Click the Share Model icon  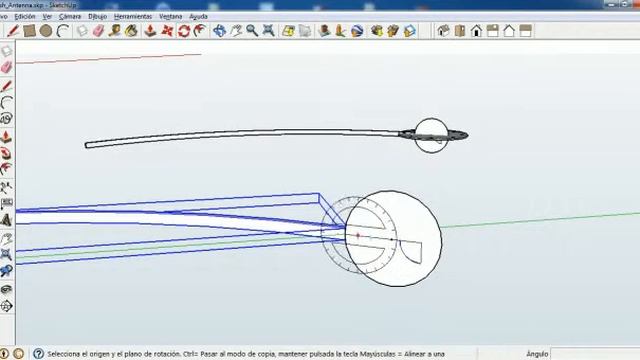393,31
